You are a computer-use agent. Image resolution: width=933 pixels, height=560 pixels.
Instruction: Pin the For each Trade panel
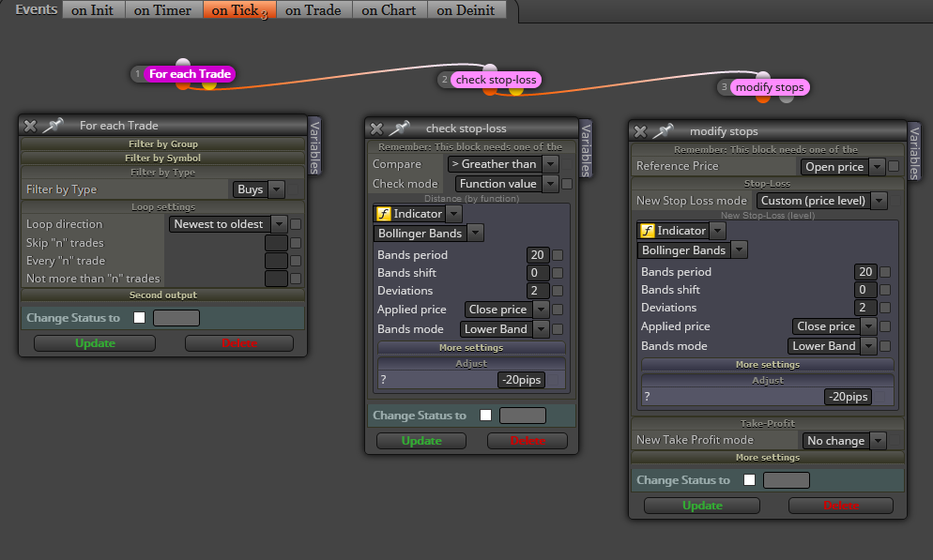(x=54, y=125)
